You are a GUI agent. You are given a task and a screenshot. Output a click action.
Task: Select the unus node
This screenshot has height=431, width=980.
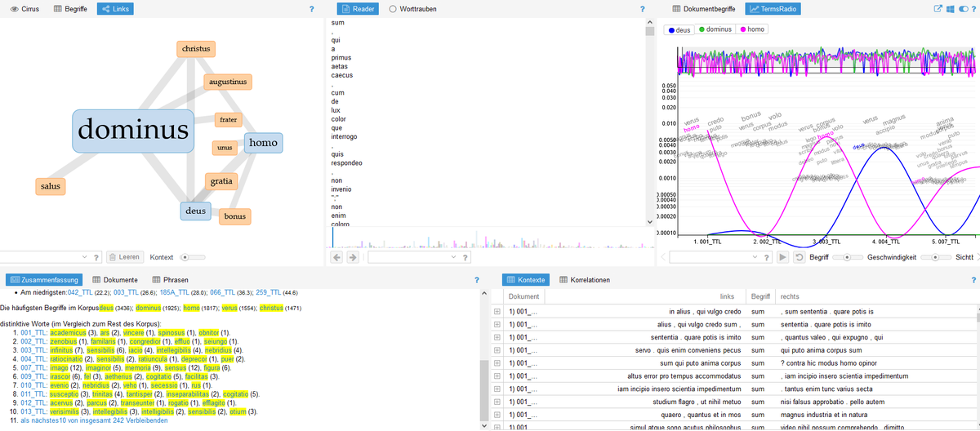(x=225, y=148)
